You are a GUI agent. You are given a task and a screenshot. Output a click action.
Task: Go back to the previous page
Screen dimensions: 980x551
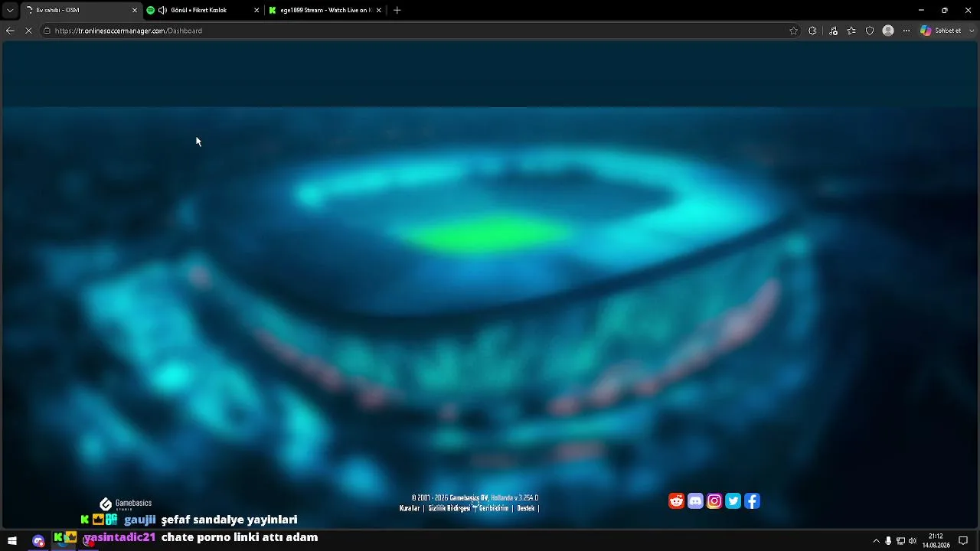10,31
